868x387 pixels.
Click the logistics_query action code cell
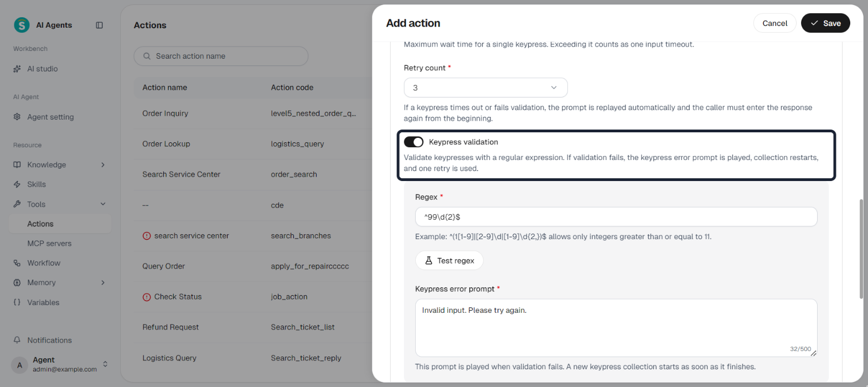point(297,144)
